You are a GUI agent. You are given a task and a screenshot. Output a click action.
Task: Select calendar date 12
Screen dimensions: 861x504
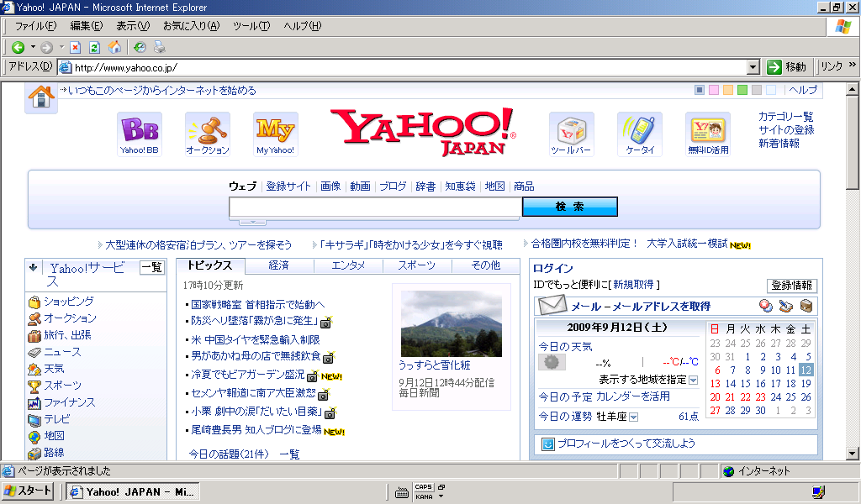(x=806, y=370)
